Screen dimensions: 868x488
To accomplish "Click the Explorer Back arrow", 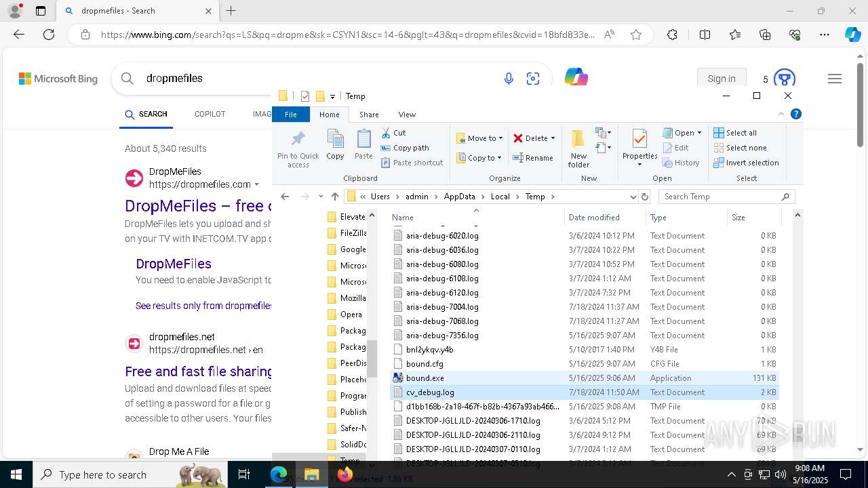I will (x=285, y=197).
